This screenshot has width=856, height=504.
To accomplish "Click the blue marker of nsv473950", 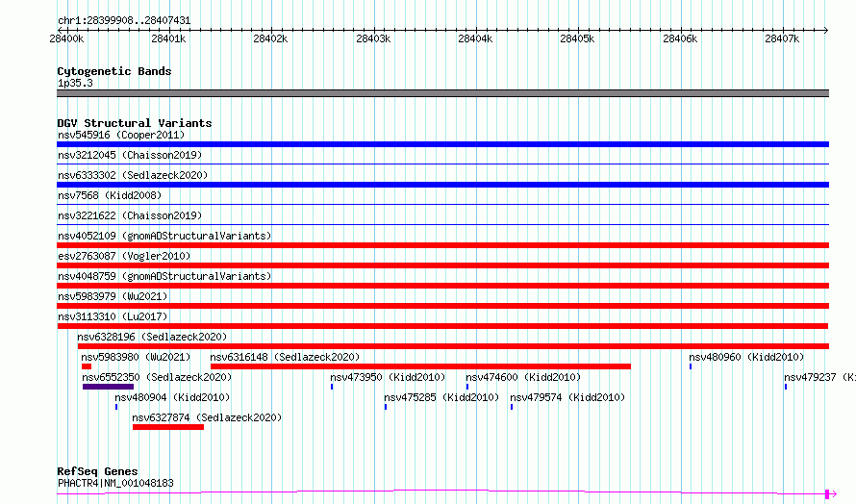I will 332,387.
